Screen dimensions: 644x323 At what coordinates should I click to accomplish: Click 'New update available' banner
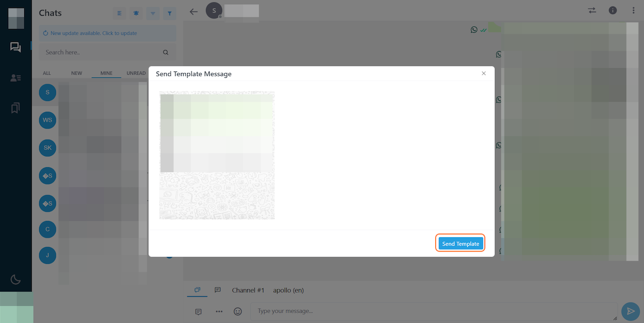(107, 33)
